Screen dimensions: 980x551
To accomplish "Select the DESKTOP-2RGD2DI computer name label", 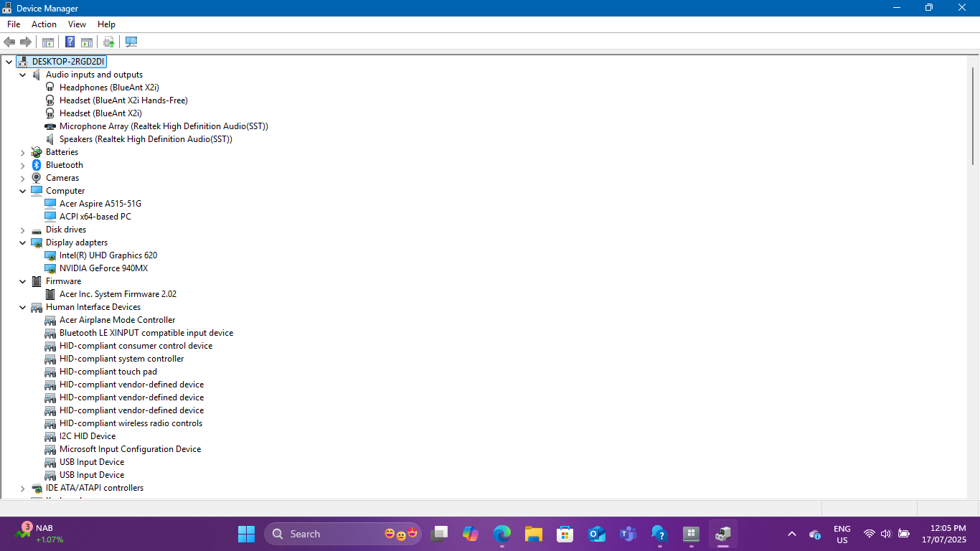I will [68, 62].
